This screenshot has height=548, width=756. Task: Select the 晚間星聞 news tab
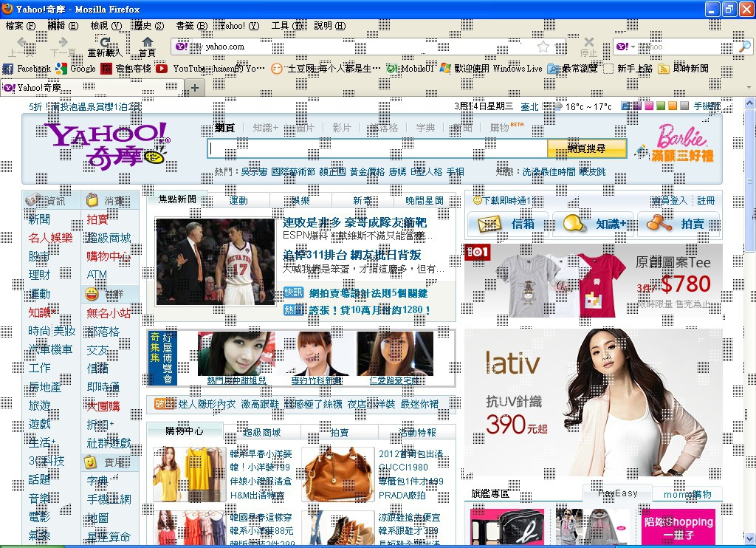coord(425,201)
